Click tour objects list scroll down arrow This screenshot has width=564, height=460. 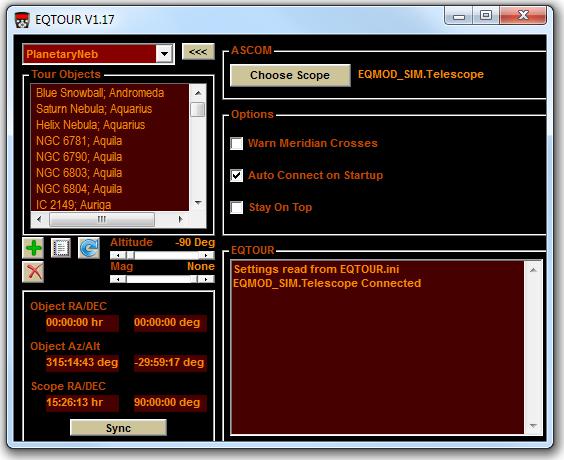(198, 203)
